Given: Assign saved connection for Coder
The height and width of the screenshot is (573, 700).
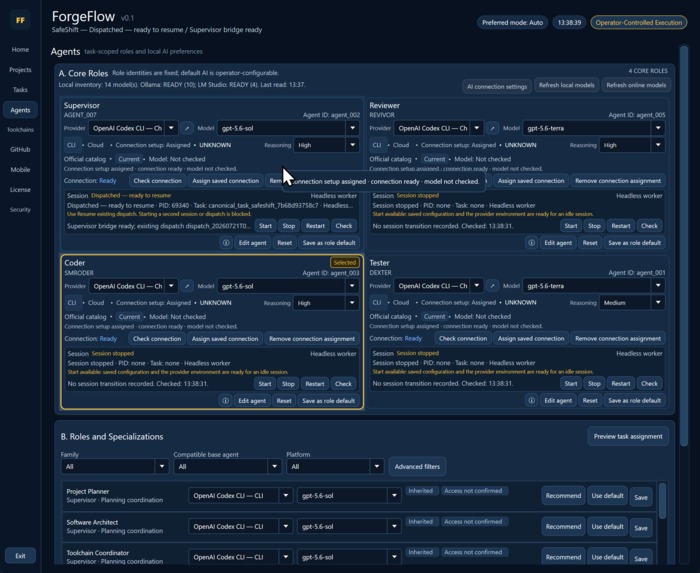Looking at the screenshot, I should click(x=225, y=339).
